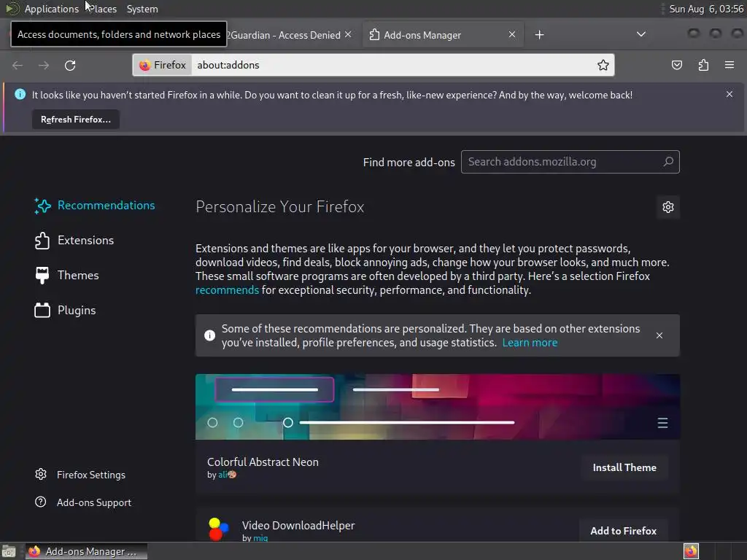747x560 pixels.
Task: Open the Extensions category in sidebar
Action: (74, 241)
